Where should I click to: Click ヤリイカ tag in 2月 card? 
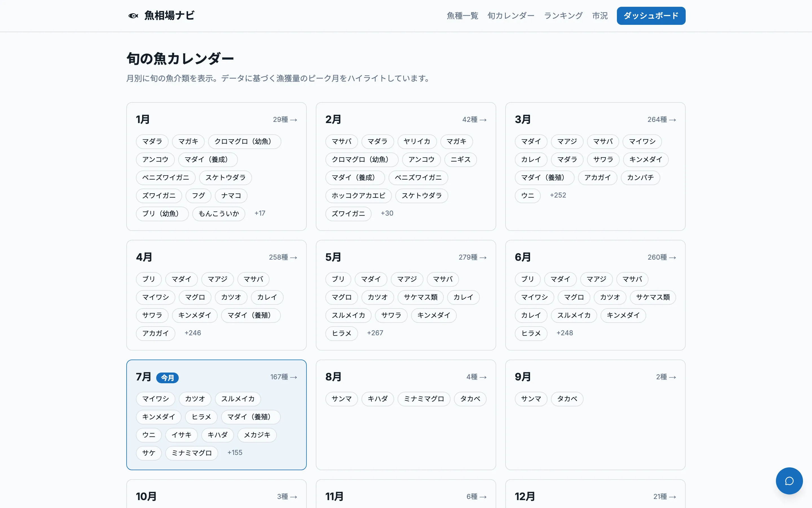(417, 141)
